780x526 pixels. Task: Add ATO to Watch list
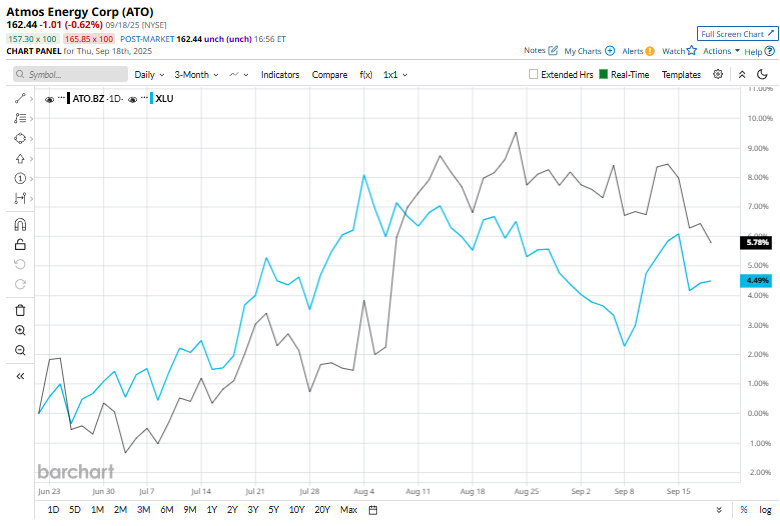tap(679, 51)
